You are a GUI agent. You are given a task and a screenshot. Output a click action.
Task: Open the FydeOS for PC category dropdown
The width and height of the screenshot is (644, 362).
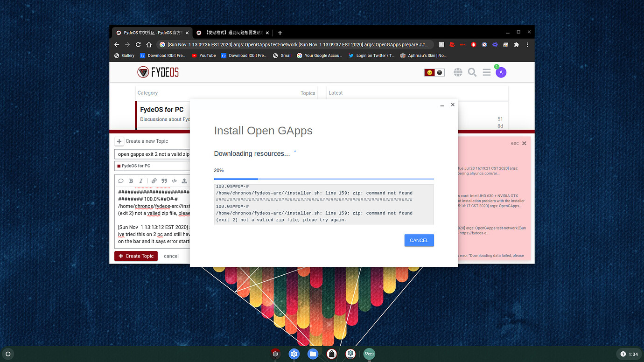[152, 166]
